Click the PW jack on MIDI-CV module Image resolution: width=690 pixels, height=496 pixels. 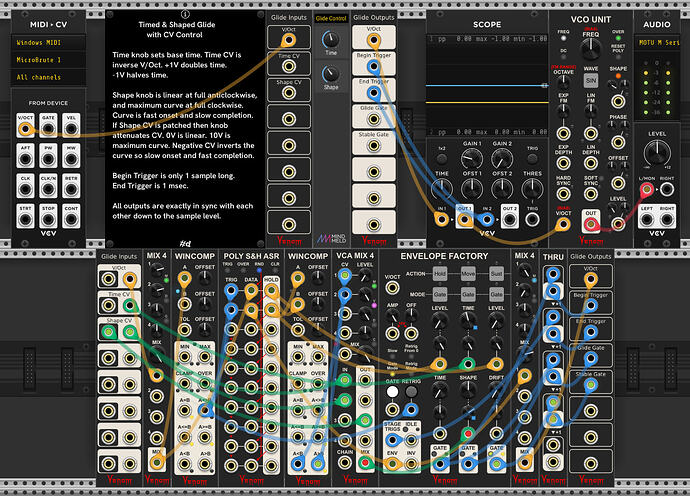[48, 159]
